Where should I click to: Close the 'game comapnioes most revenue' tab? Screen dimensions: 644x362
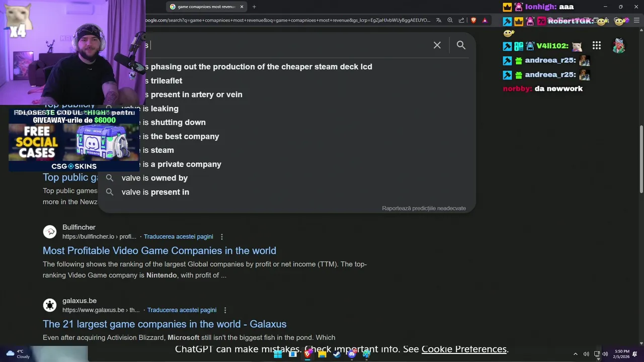(x=242, y=7)
